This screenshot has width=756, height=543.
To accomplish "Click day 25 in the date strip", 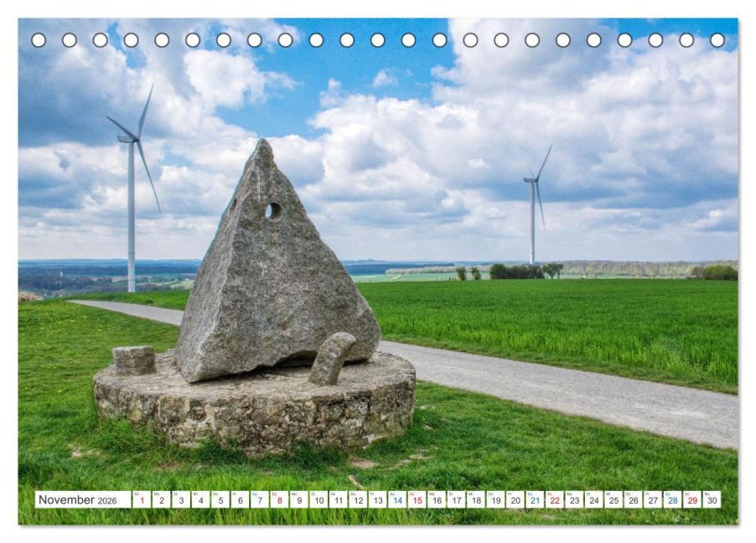I will 614,500.
